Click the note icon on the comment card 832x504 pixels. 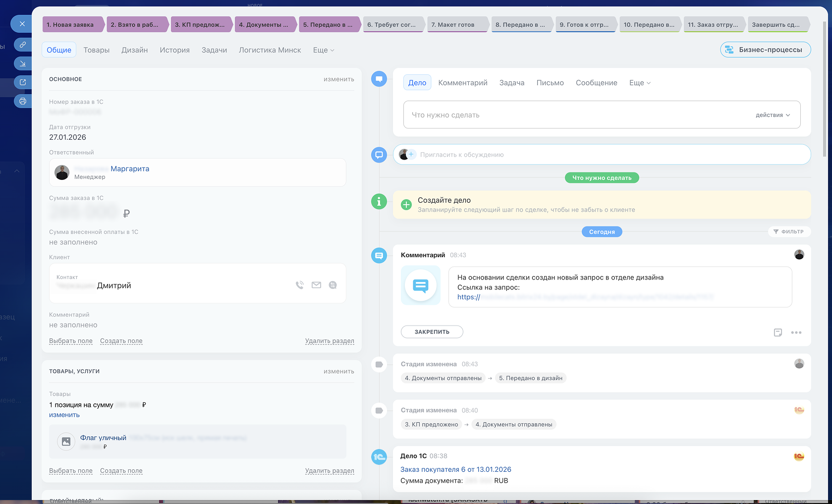point(778,333)
